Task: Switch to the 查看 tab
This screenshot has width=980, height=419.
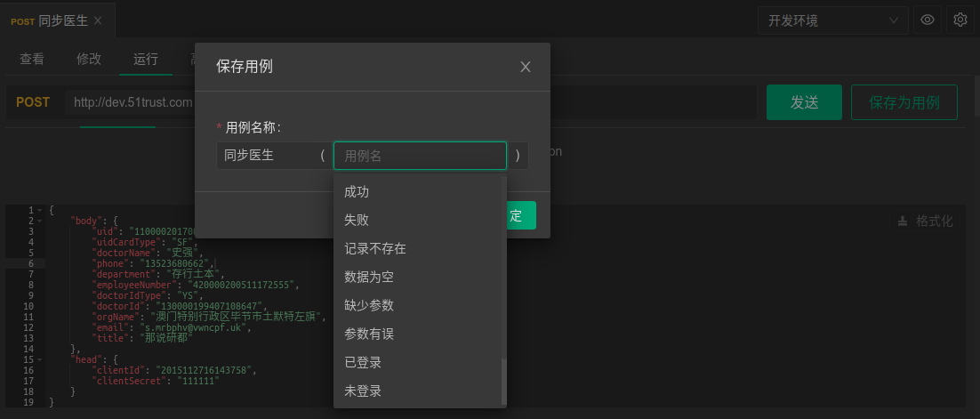Action: (32, 60)
